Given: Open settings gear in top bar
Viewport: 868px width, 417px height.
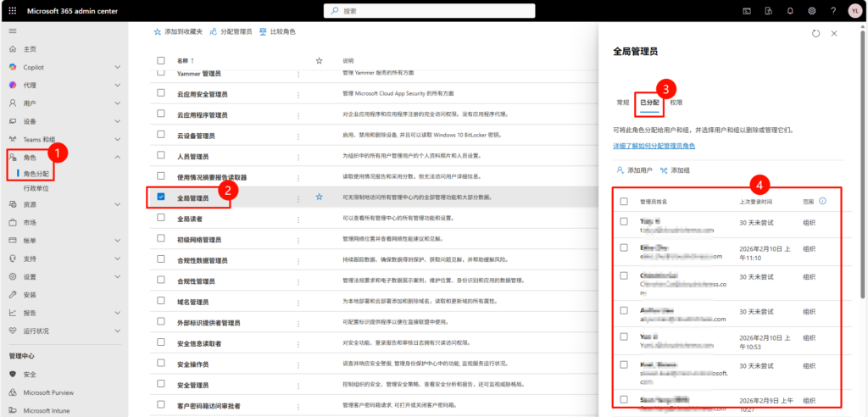Looking at the screenshot, I should [811, 10].
